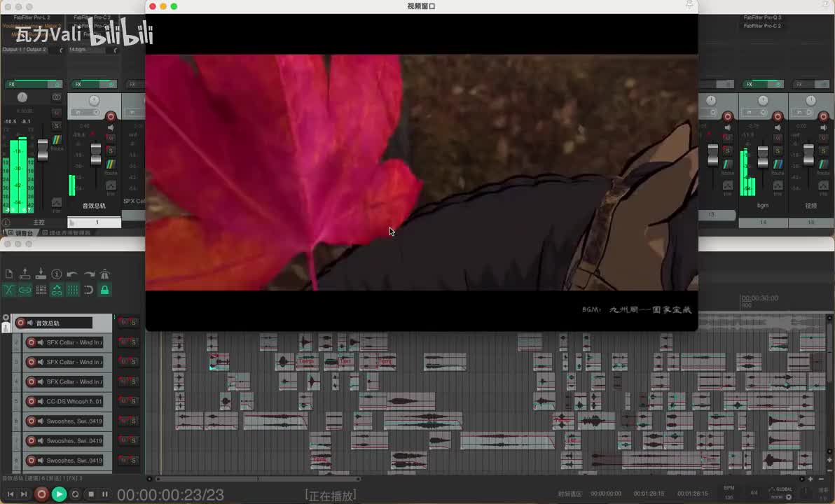
Task: Toggle item grouping chain-link icon
Action: tap(25, 290)
